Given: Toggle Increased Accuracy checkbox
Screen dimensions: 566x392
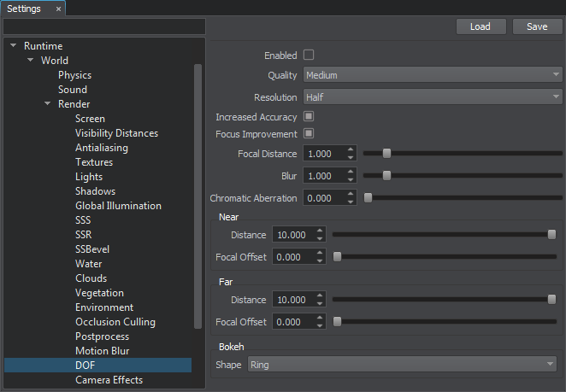Looking at the screenshot, I should (309, 117).
